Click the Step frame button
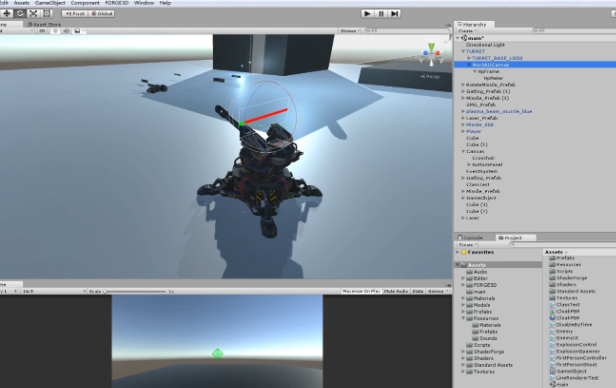 [394, 13]
